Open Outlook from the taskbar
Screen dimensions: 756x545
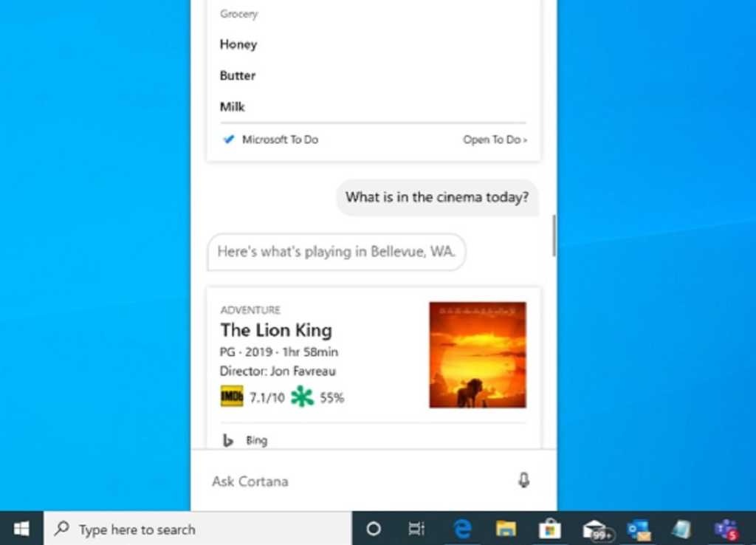(639, 529)
